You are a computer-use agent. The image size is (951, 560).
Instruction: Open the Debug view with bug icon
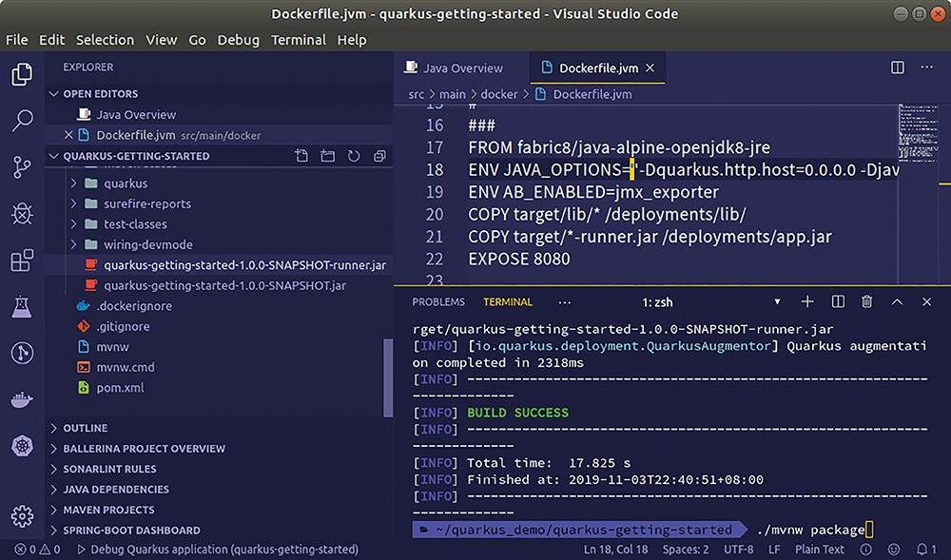(x=22, y=213)
